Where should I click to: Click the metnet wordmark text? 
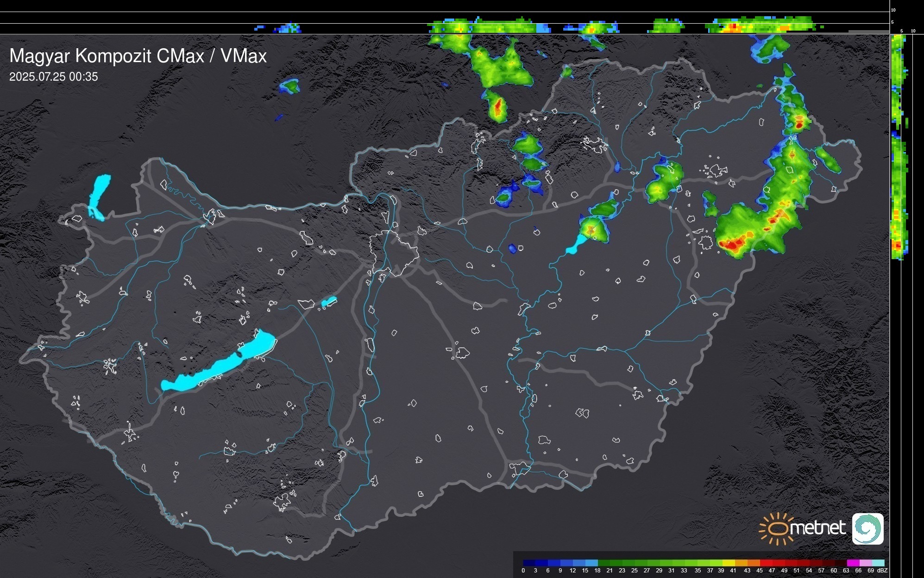coord(817,528)
